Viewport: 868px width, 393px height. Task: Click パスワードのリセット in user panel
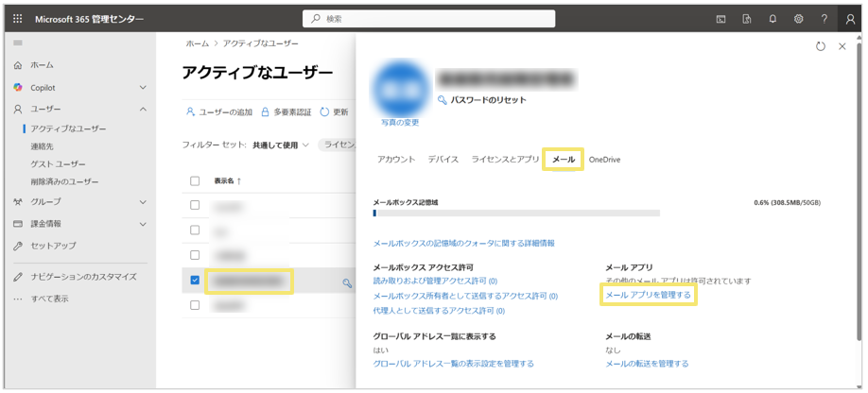pos(481,100)
